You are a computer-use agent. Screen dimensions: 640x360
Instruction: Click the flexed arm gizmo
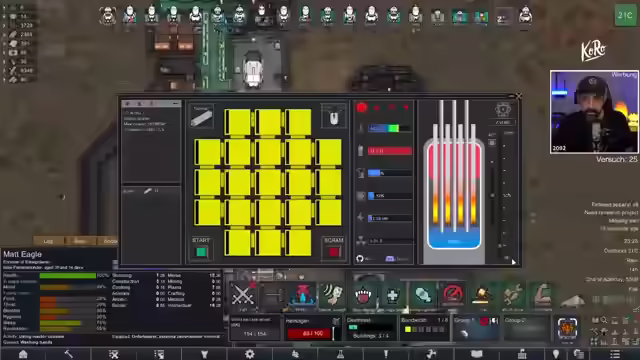click(542, 294)
